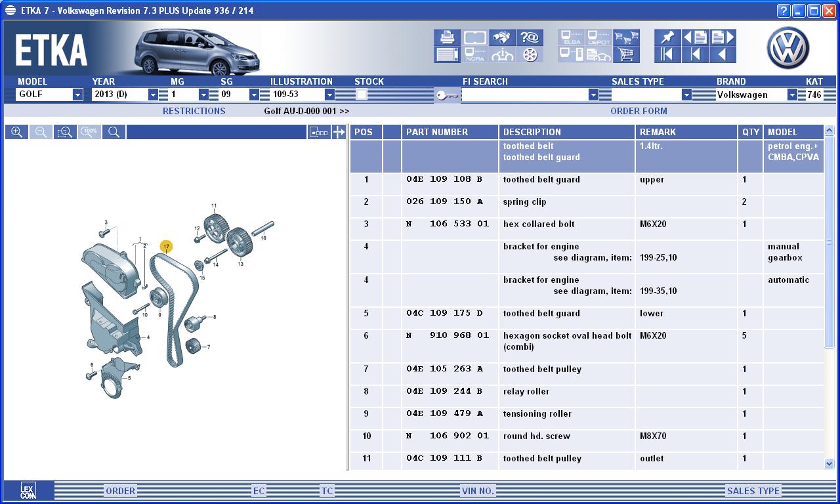Screen dimensions: 840x504
Task: Expand the SG dropdown
Action: pyautogui.click(x=254, y=94)
